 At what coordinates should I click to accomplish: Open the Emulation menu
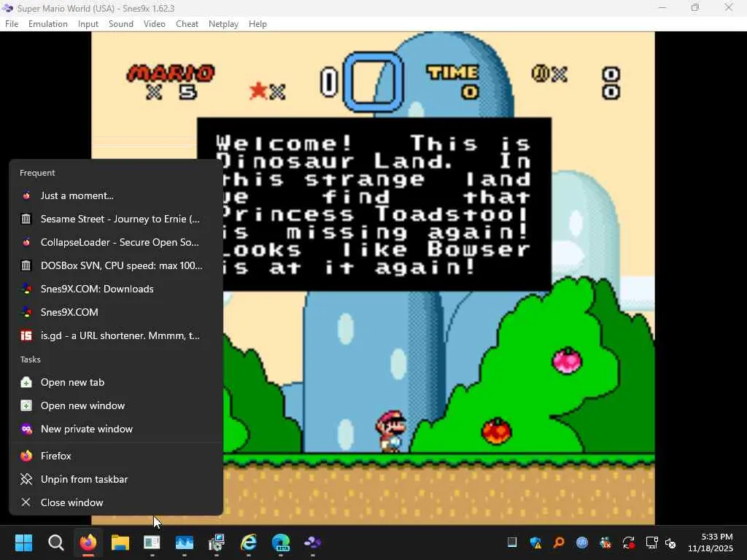pos(47,24)
